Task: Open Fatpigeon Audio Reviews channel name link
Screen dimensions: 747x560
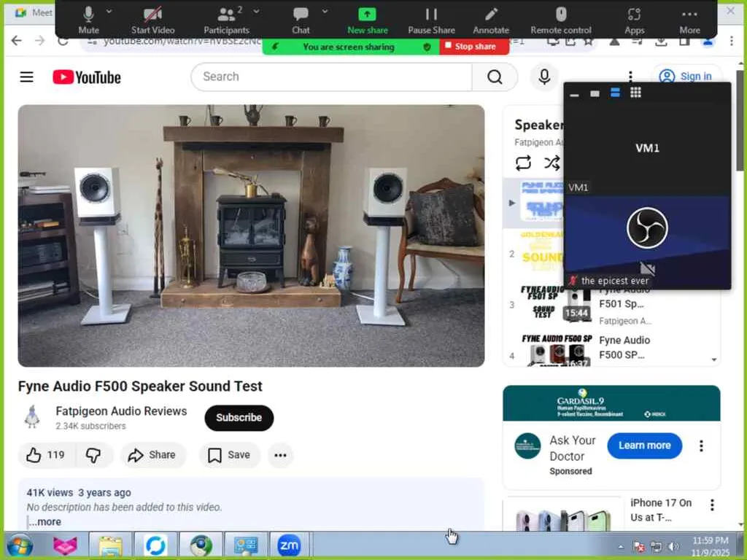Action: point(121,411)
